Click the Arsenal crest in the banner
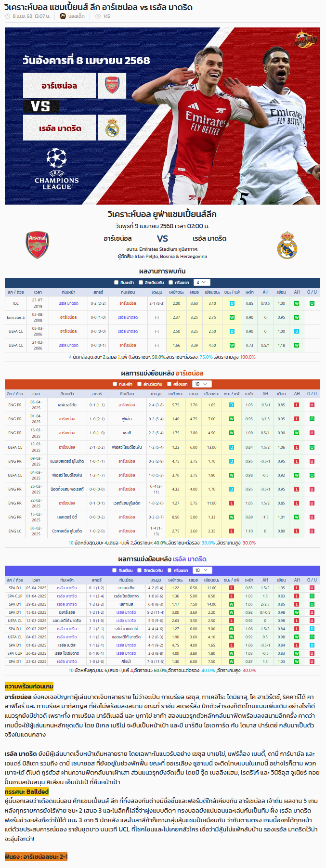 [x=112, y=86]
